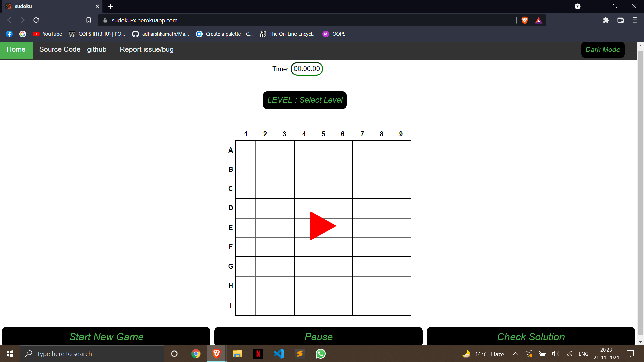Image resolution: width=644 pixels, height=362 pixels.
Task: Open the volume control in tray
Action: [555, 354]
